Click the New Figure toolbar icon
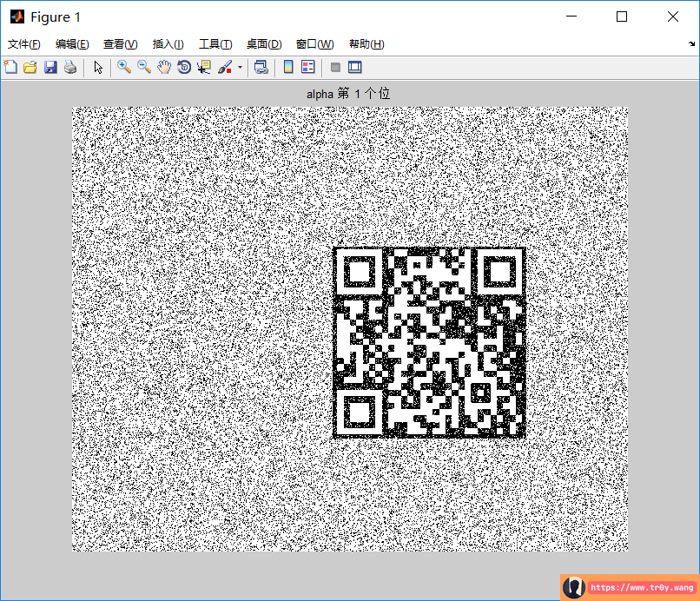Viewport: 700px width, 601px height. coord(10,67)
